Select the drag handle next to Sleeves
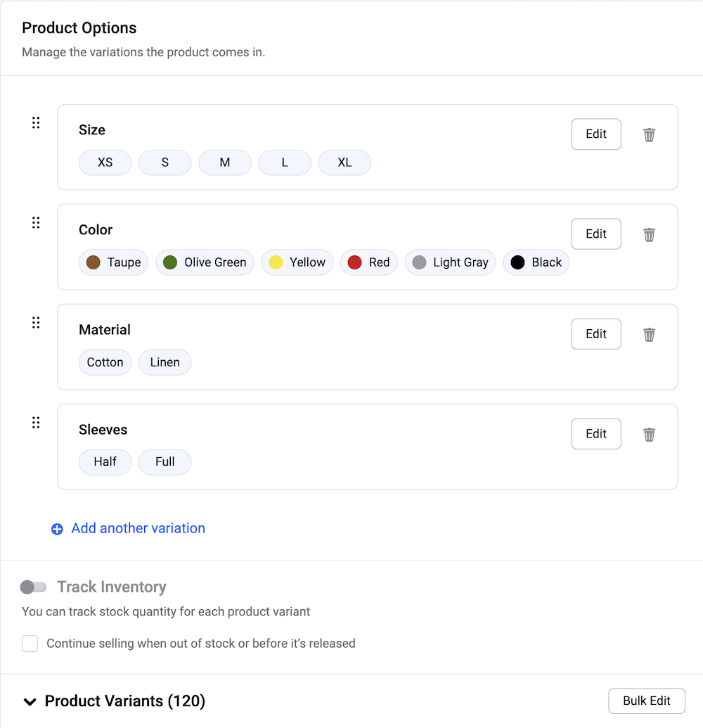 click(36, 423)
